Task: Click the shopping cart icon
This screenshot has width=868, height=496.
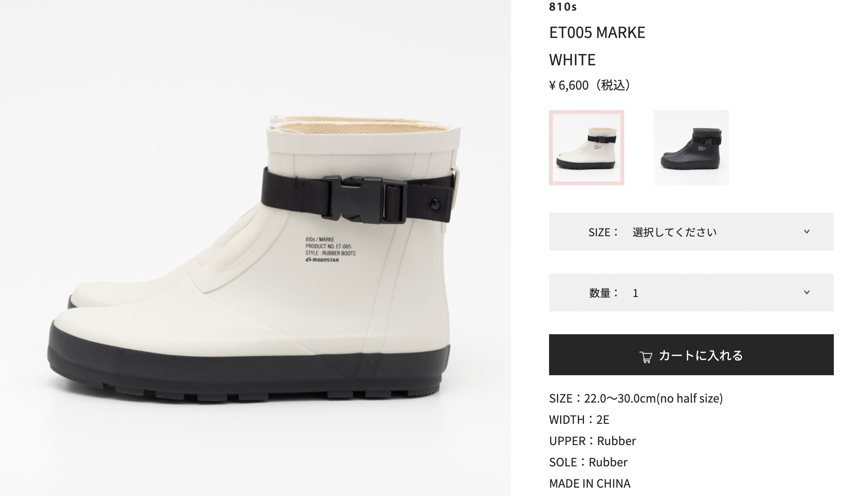Action: (x=646, y=357)
